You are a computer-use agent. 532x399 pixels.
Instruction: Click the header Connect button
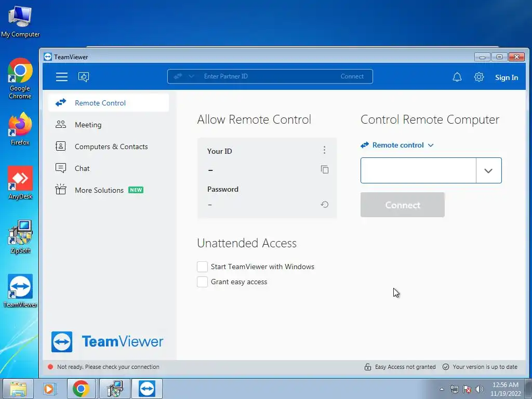click(x=352, y=76)
